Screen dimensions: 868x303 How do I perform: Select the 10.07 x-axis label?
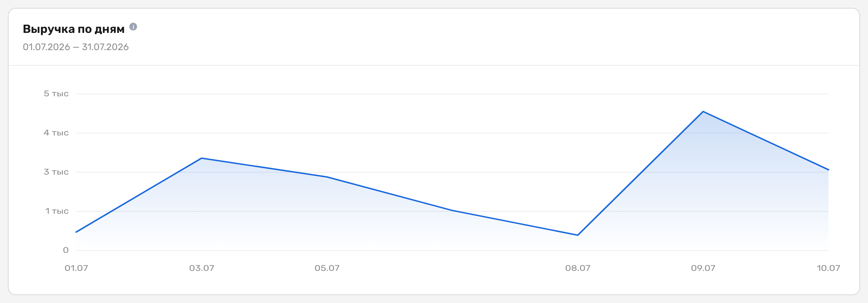[828, 268]
